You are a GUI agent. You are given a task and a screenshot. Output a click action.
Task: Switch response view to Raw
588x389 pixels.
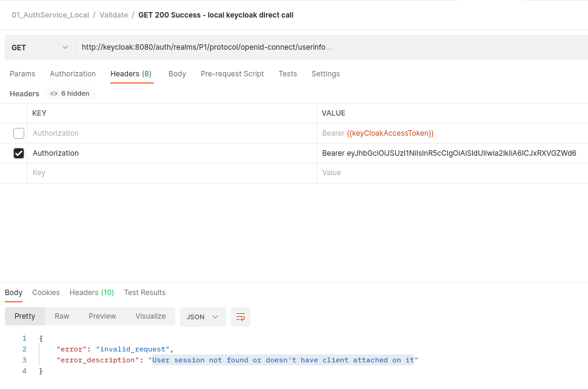(x=61, y=316)
